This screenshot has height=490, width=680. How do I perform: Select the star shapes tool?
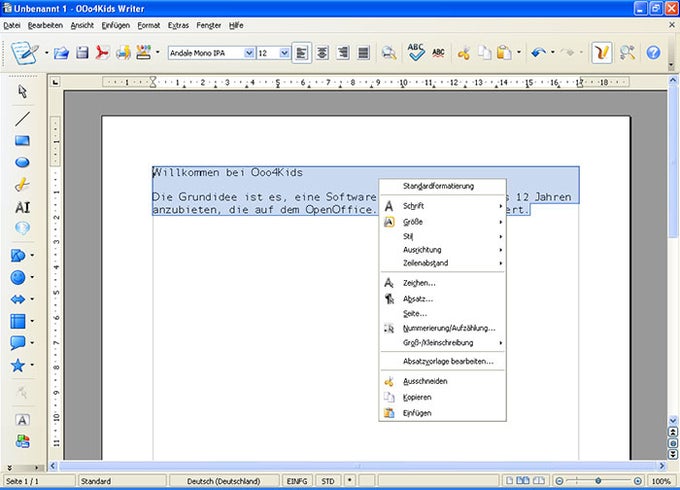[18, 365]
